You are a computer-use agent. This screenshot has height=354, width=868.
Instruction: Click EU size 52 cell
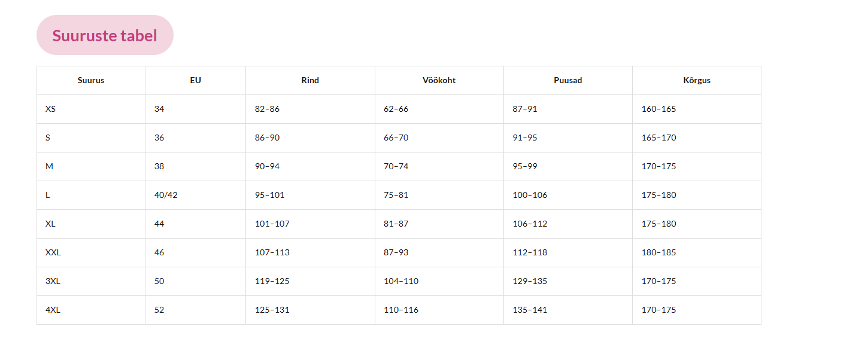159,310
